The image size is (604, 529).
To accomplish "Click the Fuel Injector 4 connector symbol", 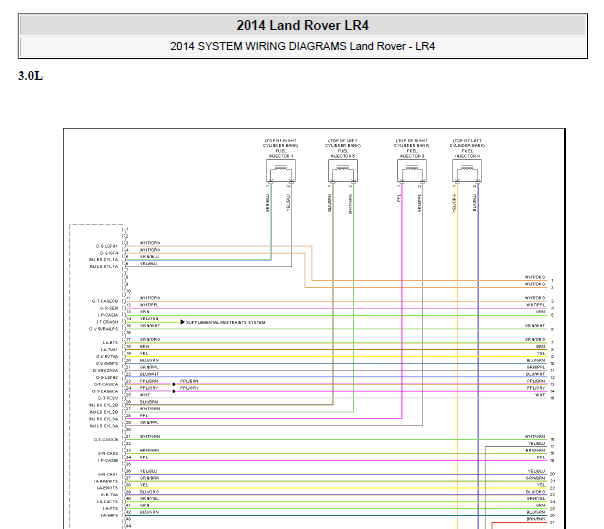I will [467, 171].
